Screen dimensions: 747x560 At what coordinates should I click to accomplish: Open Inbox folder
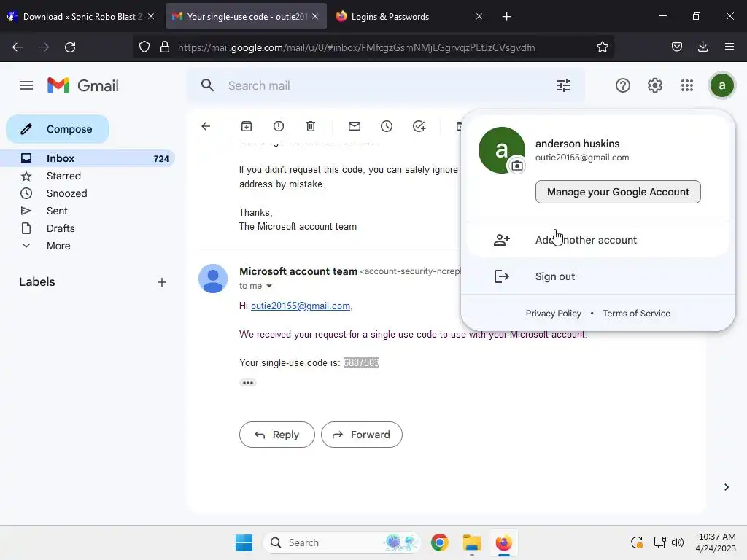click(88, 158)
